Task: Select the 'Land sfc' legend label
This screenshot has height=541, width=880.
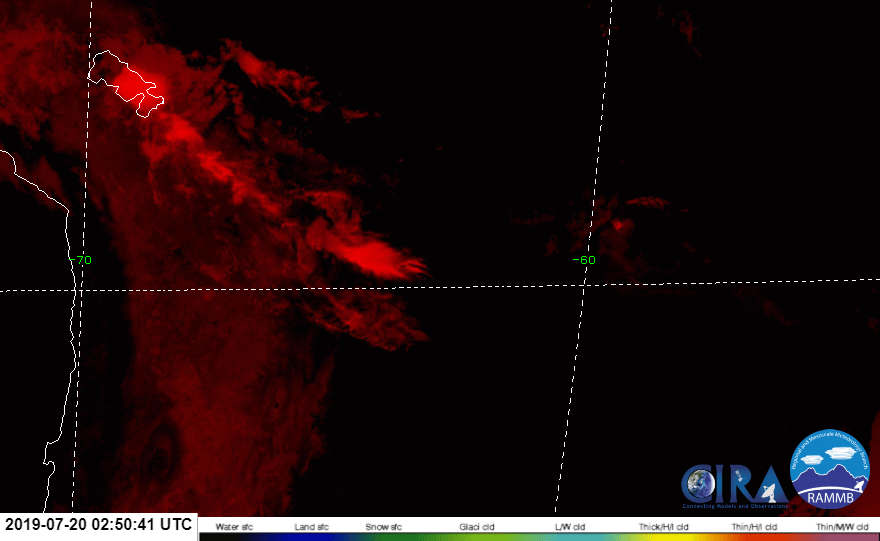Action: [311, 525]
